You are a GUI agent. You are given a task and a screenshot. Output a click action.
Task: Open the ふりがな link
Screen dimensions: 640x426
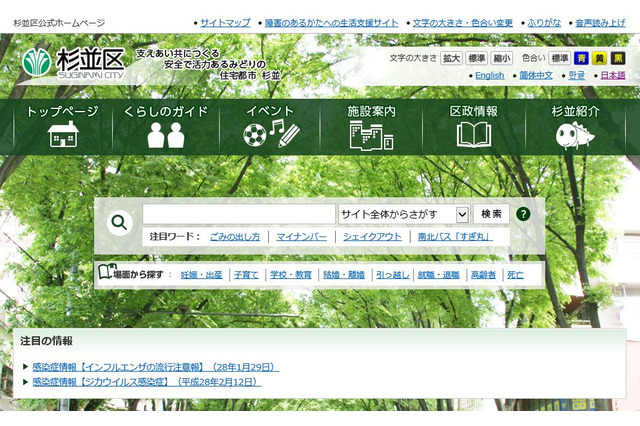[x=544, y=23]
